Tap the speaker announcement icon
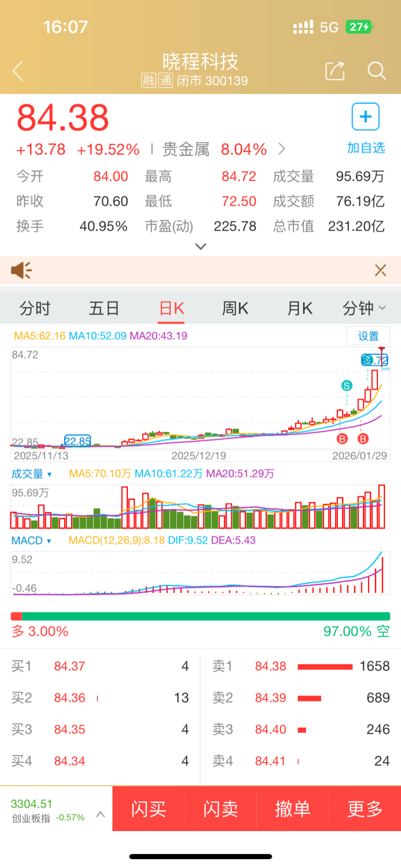 pyautogui.click(x=21, y=270)
